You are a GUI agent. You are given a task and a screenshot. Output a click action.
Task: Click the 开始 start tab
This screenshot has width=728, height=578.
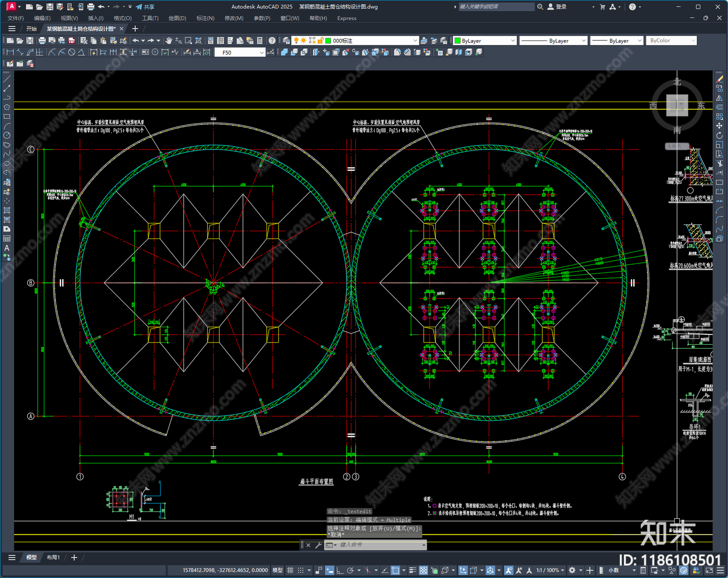click(31, 29)
